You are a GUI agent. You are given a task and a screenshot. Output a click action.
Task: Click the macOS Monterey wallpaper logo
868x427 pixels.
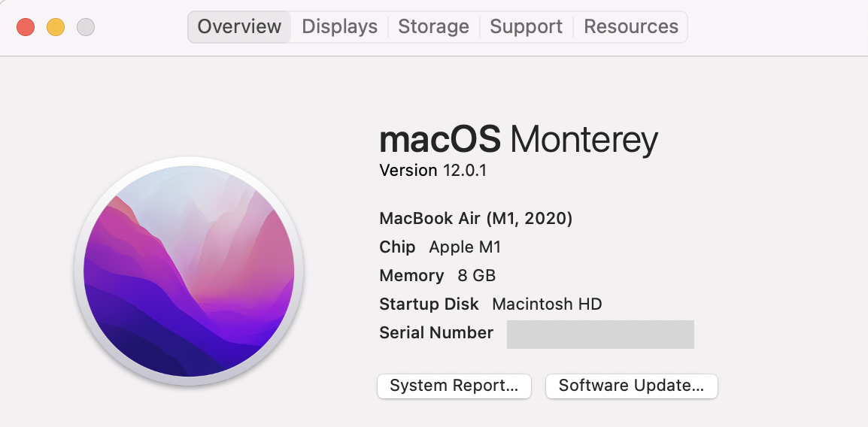tap(188, 271)
